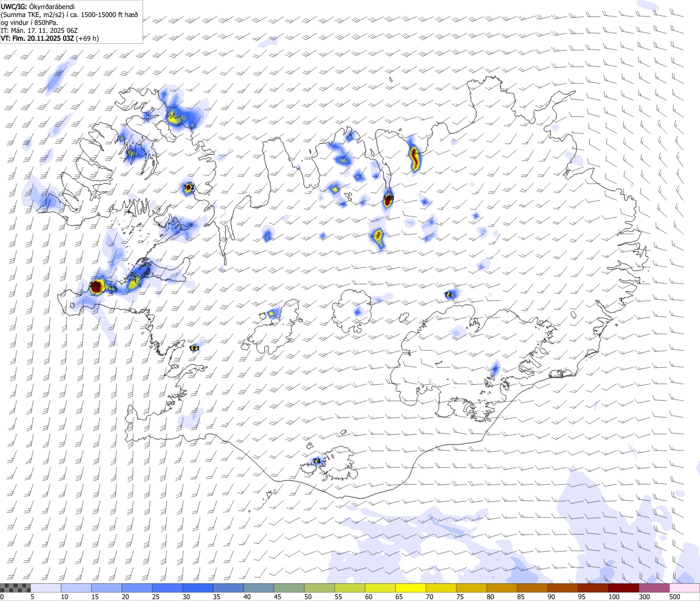
Task: Pick the 50–55 olive green legend swatch
Action: point(320,588)
